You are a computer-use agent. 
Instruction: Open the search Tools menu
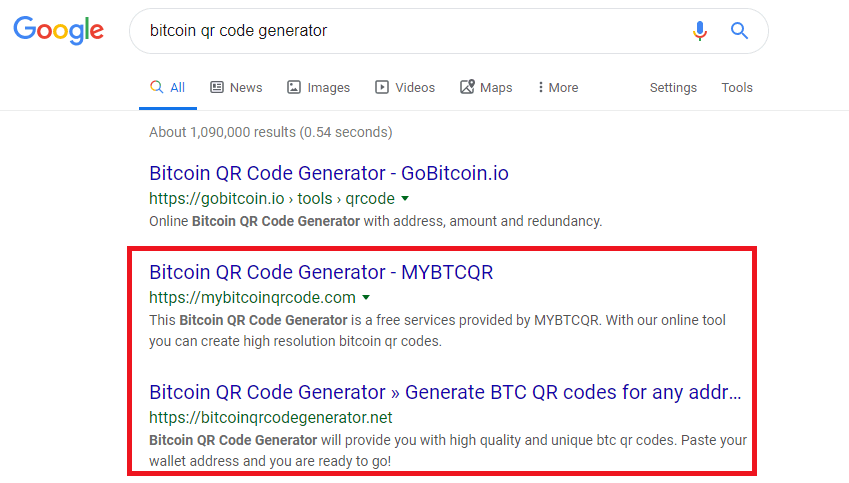[x=737, y=88]
